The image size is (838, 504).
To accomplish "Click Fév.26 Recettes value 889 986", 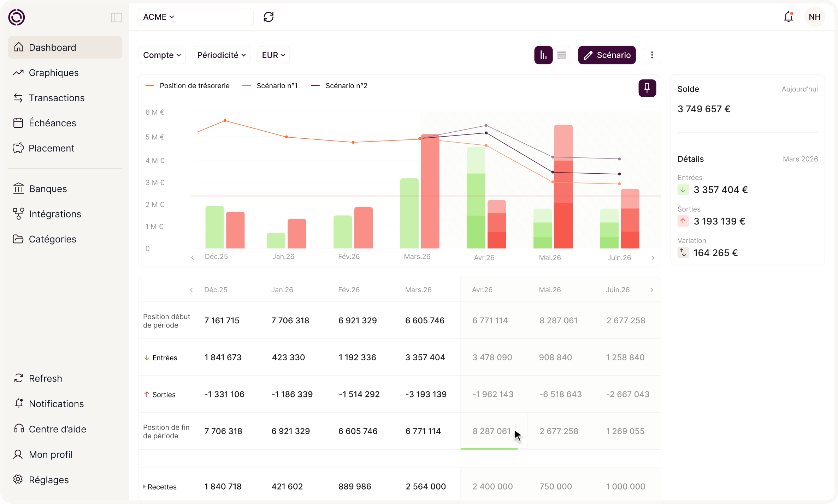I will coord(355,486).
